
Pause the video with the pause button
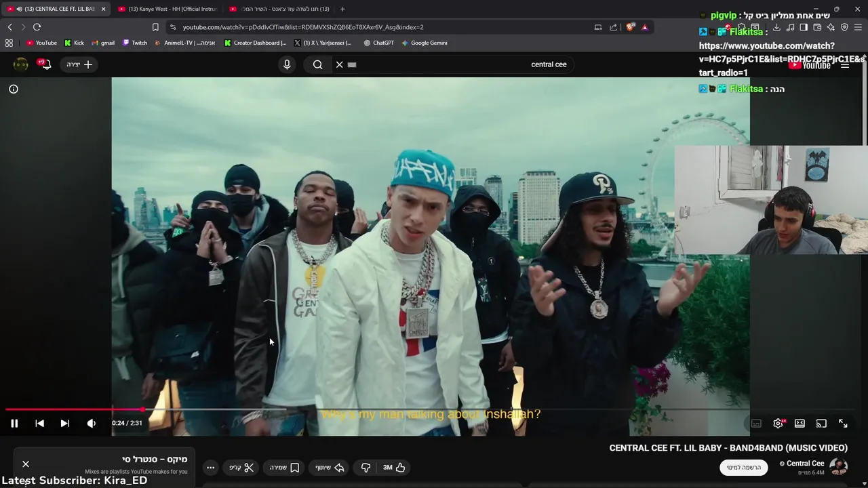(x=14, y=423)
